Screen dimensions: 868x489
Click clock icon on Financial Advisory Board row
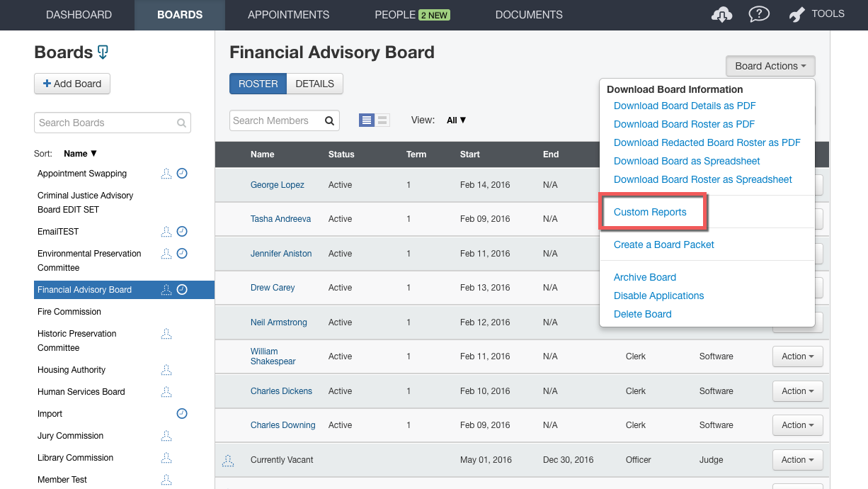pyautogui.click(x=182, y=290)
